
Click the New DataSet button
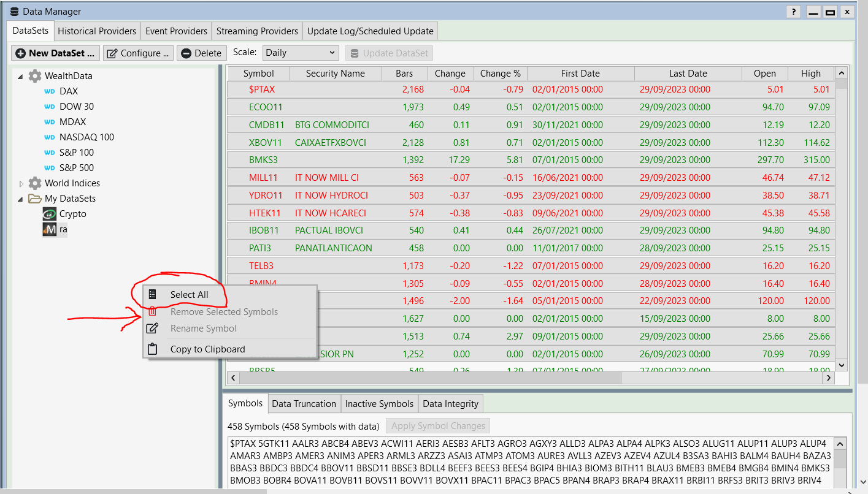(55, 53)
